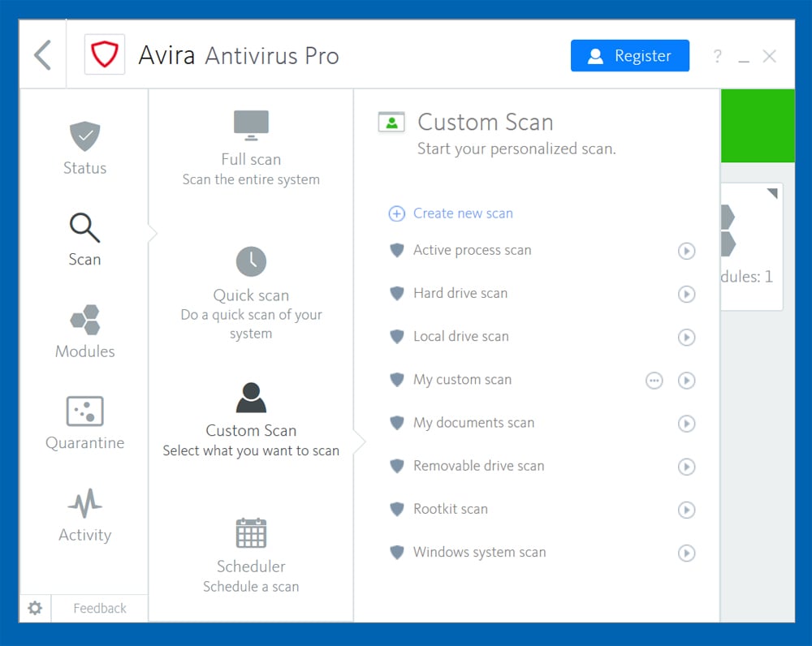
Task: Click the Feedback link
Action: point(100,608)
